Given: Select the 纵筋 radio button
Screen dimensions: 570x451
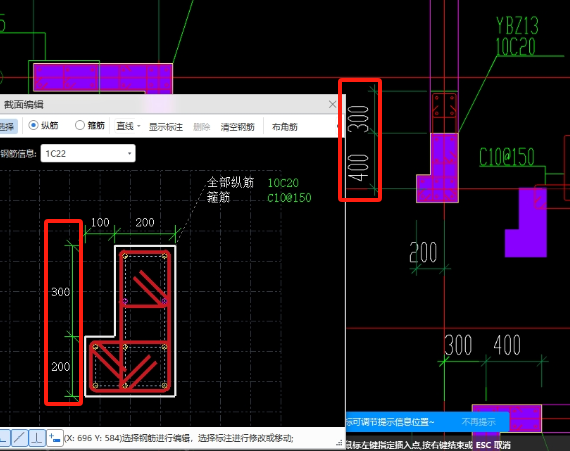Looking at the screenshot, I should pos(33,125).
